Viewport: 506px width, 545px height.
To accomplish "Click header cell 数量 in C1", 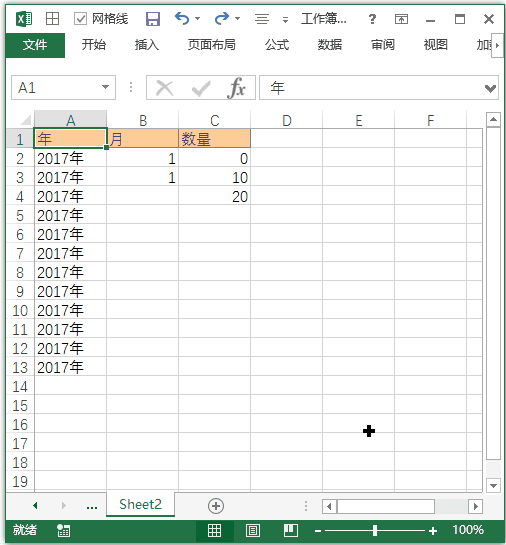I will [x=215, y=139].
